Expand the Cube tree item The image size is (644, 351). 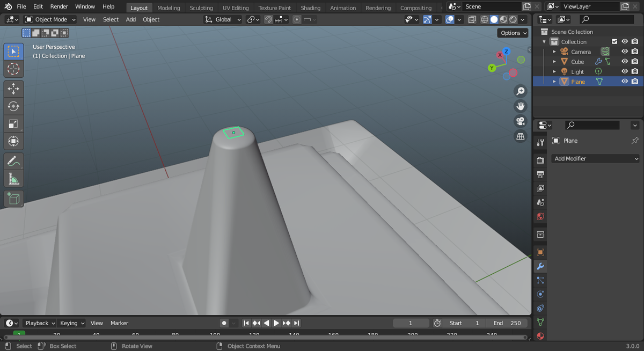tap(554, 61)
